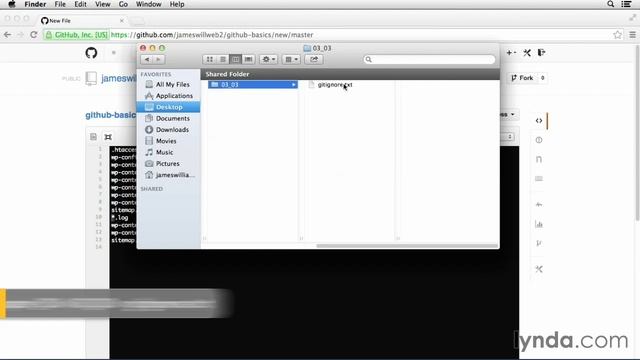Click the Finder horizontal scrollbar
Screen dimensions: 640x360
pos(407,246)
